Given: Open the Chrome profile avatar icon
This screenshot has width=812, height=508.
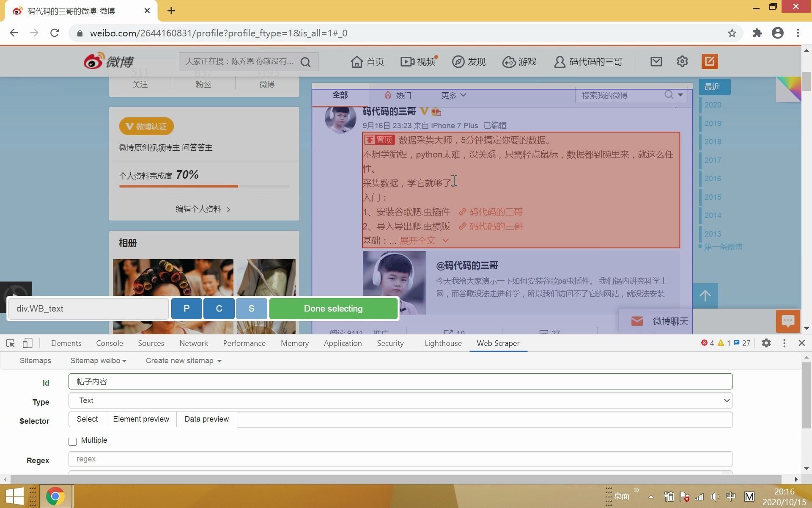Looking at the screenshot, I should click(x=777, y=33).
